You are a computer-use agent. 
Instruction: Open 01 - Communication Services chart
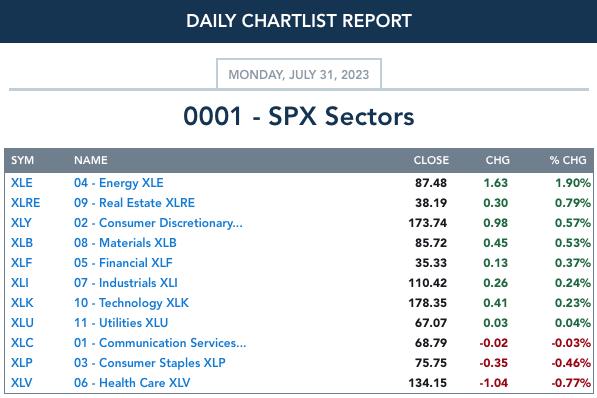coord(160,343)
